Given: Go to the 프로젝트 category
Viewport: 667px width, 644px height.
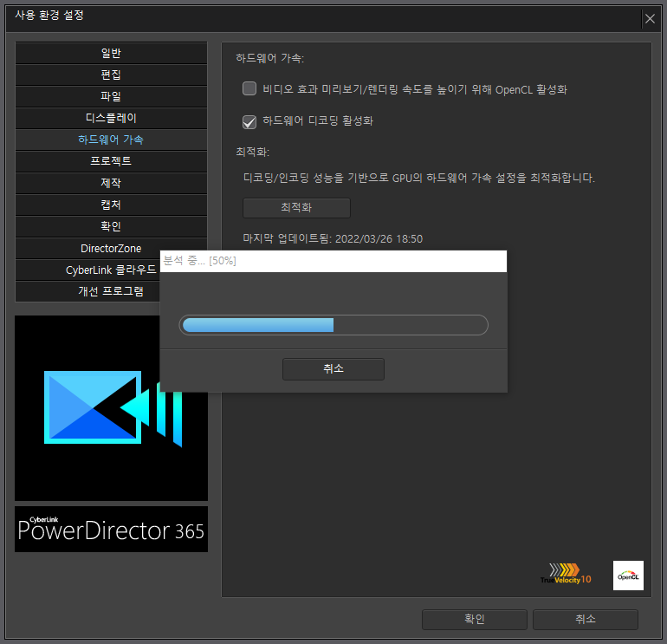Looking at the screenshot, I should (x=111, y=161).
